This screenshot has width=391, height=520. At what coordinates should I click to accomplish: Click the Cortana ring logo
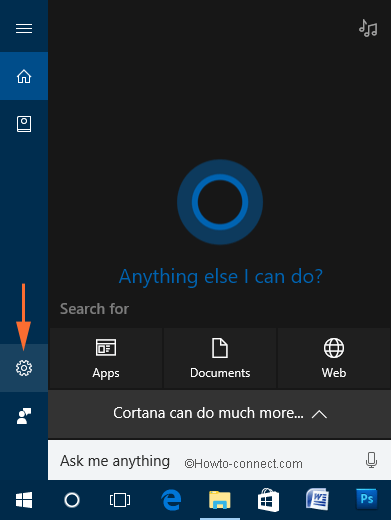coord(220,202)
